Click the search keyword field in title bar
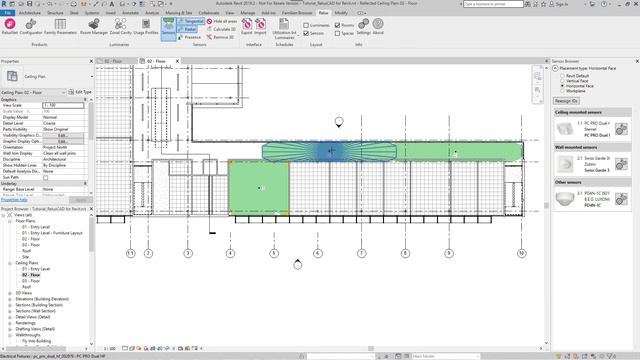 [x=493, y=4]
